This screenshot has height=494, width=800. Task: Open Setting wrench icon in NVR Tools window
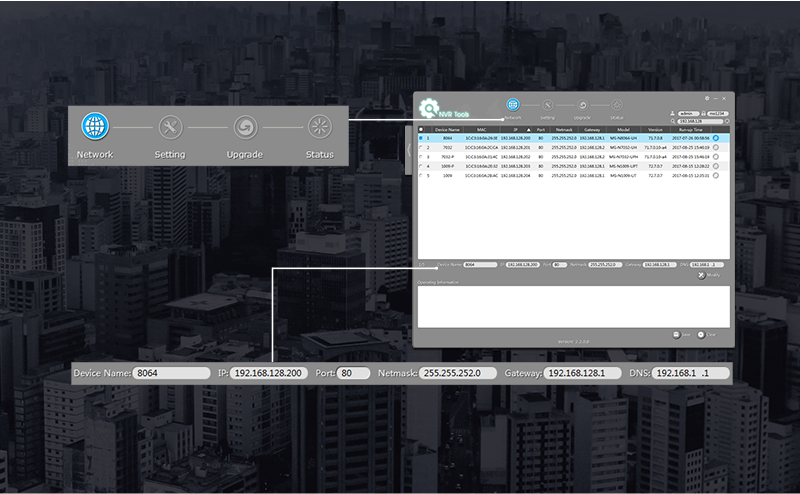548,104
